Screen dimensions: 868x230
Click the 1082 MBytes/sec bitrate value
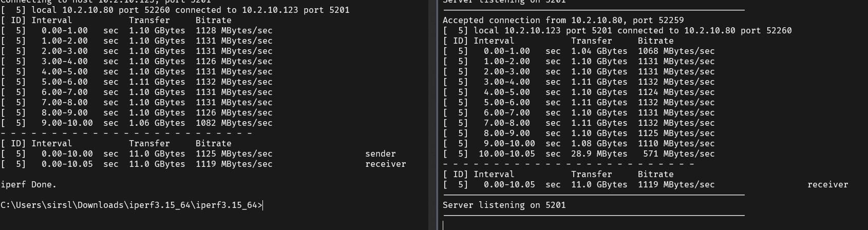(234, 123)
